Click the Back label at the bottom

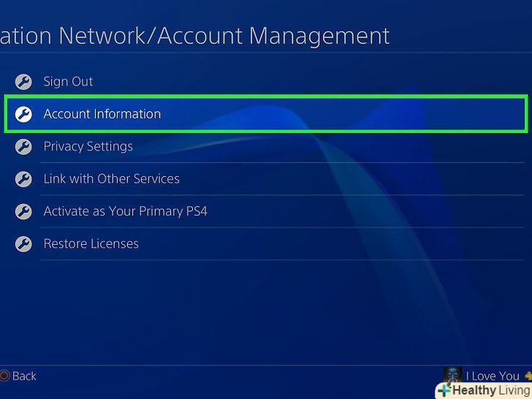click(24, 376)
